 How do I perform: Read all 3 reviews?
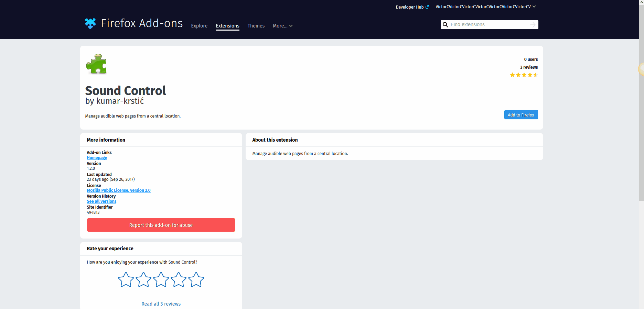(x=161, y=304)
